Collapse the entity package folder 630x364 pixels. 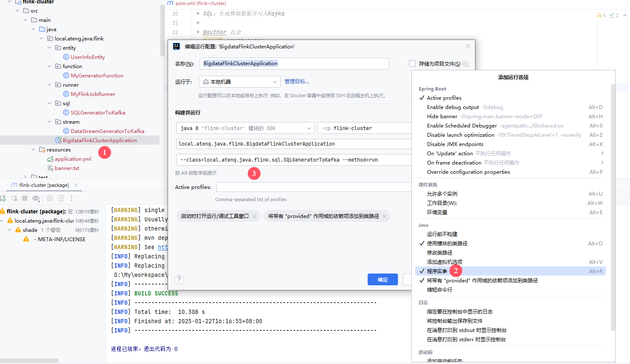pos(49,48)
